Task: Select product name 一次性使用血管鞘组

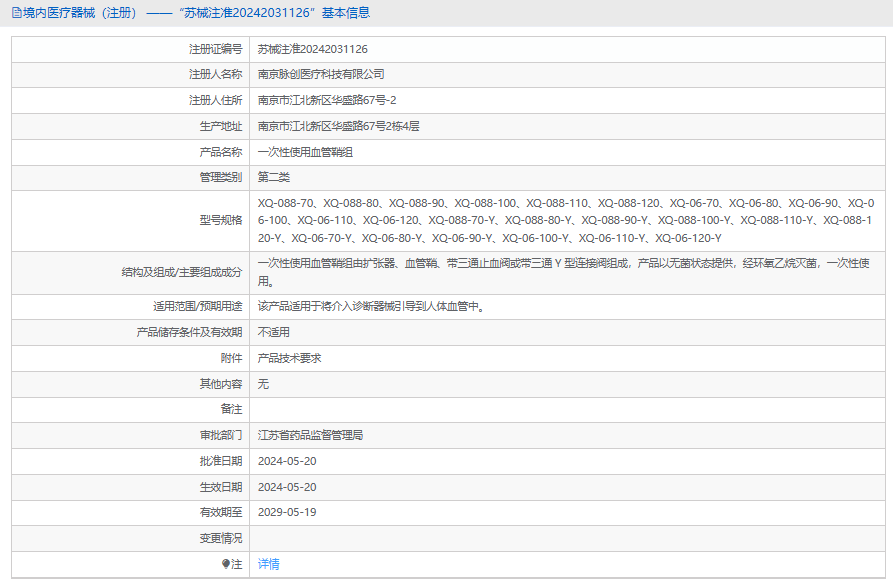Action: (x=305, y=152)
